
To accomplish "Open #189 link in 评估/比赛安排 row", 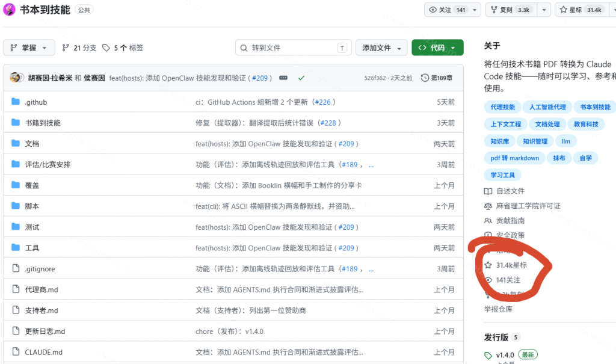I will click(x=350, y=165).
